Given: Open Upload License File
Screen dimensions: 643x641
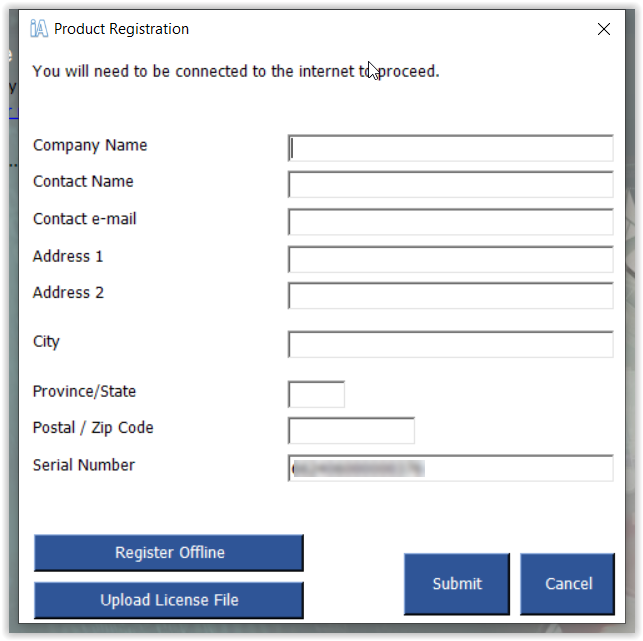Looking at the screenshot, I should point(169,600).
